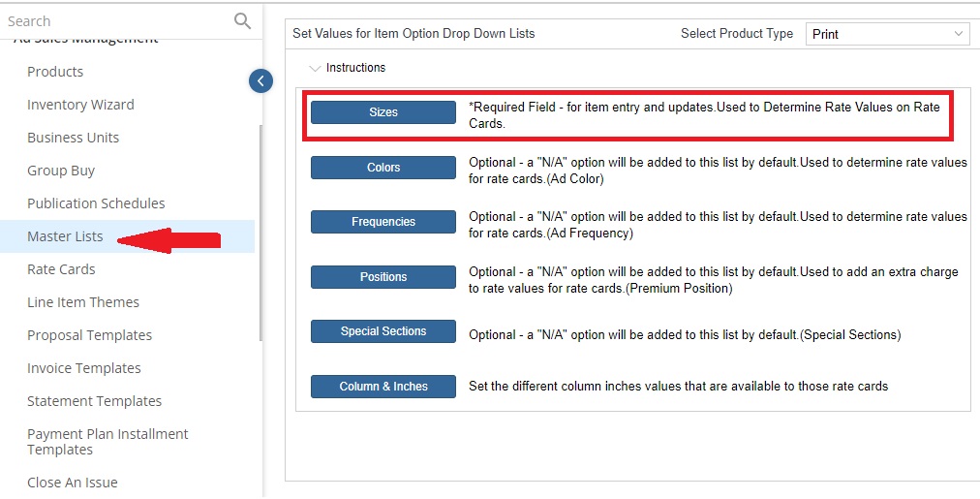This screenshot has height=499, width=980.
Task: Open Inventory Wizard menu item
Action: pyautogui.click(x=80, y=105)
